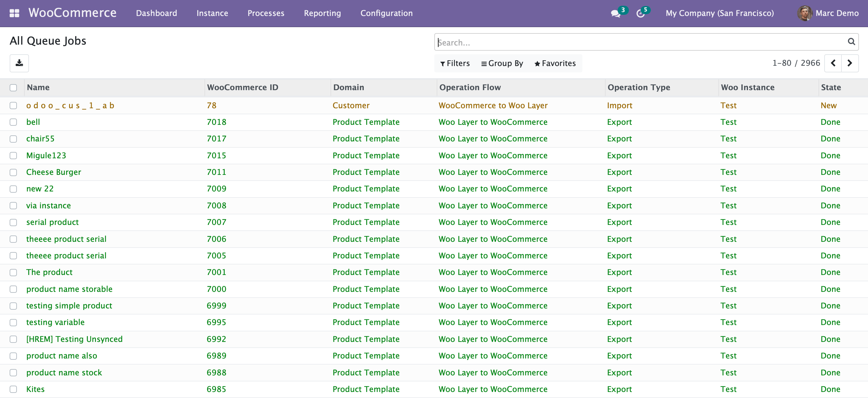The width and height of the screenshot is (868, 398).
Task: Select the Cheese Burger row checkbox
Action: tap(13, 172)
